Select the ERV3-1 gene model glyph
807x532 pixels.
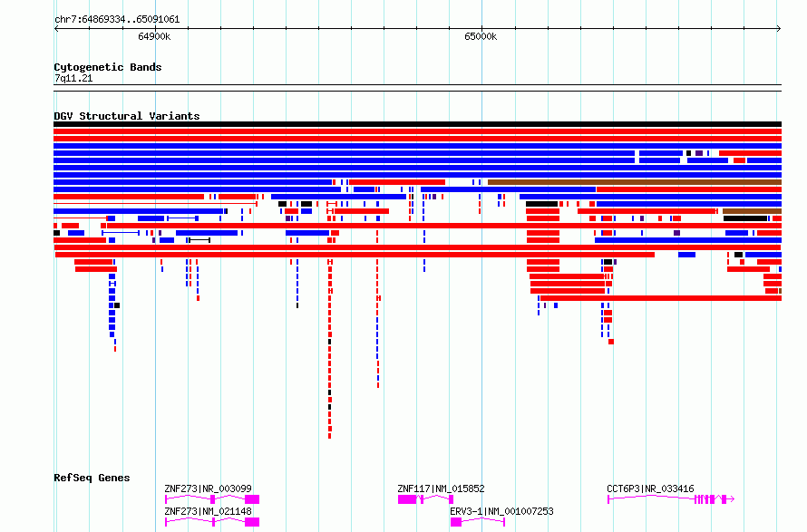point(478,522)
